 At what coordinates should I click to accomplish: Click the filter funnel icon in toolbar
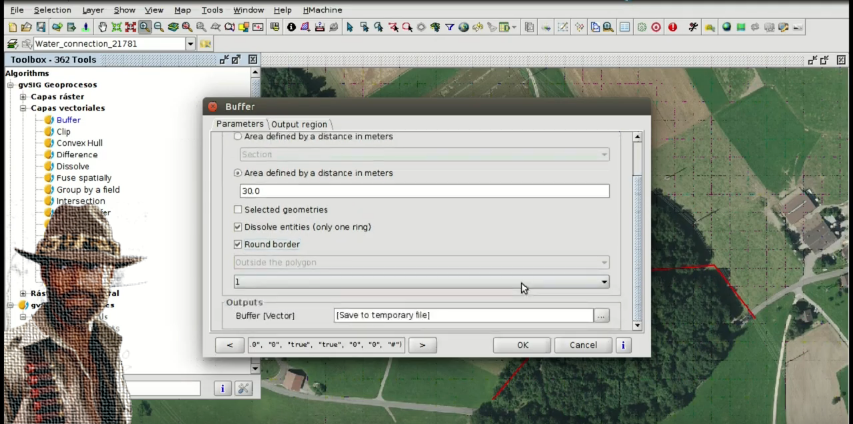(450, 27)
